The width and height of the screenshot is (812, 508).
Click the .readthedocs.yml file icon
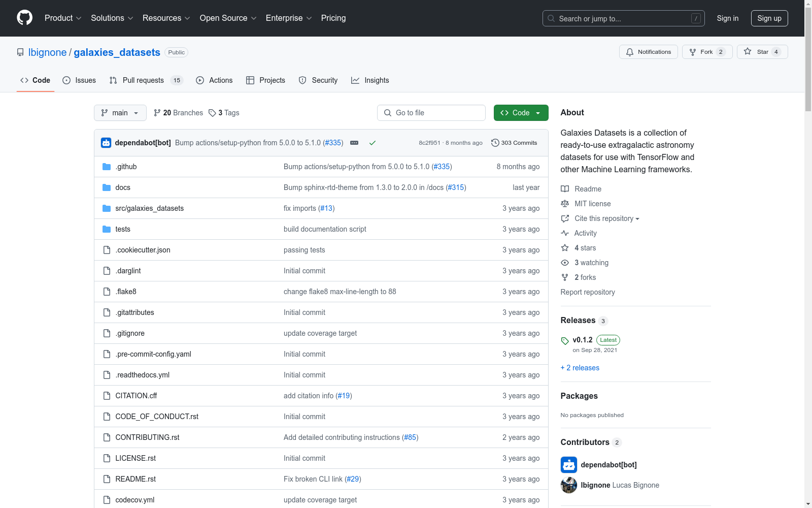pos(107,375)
